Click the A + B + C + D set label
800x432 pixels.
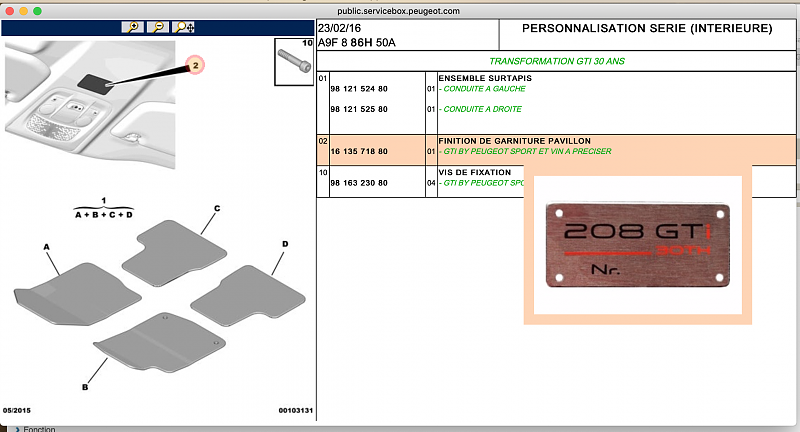(x=104, y=215)
